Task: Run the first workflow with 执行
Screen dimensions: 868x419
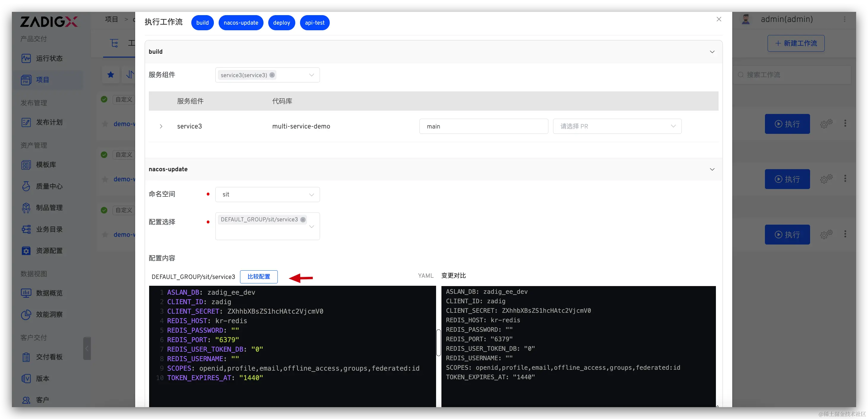Action: 787,124
